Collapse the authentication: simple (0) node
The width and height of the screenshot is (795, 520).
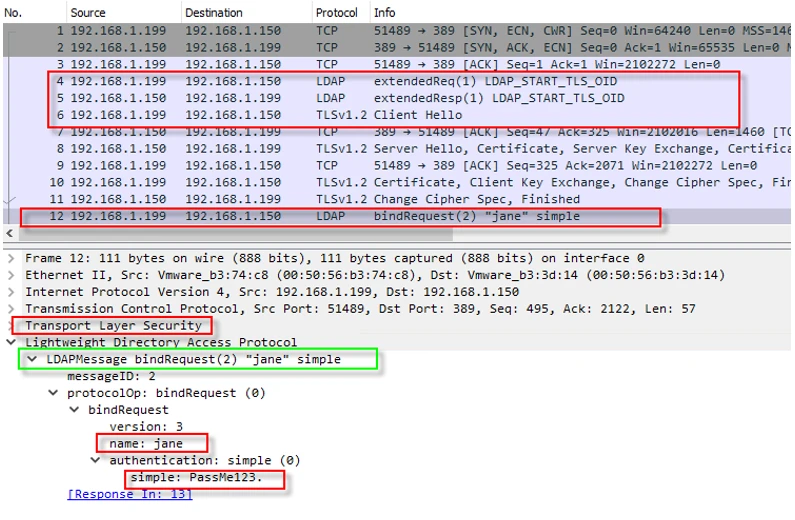97,460
